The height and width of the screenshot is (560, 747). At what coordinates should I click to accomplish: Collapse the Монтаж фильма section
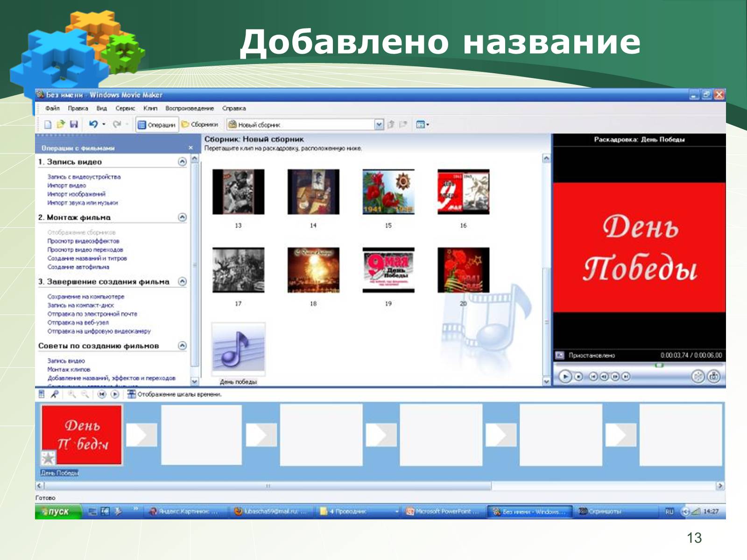[x=182, y=217]
